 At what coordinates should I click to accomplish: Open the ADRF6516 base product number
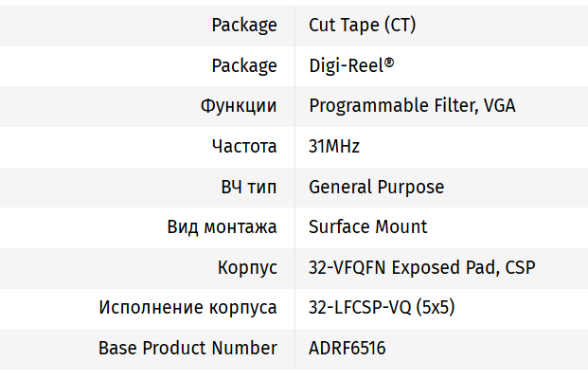pos(347,349)
